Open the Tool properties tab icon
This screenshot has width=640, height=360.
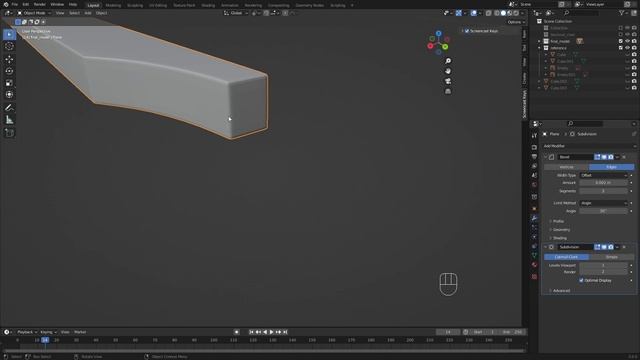534,136
